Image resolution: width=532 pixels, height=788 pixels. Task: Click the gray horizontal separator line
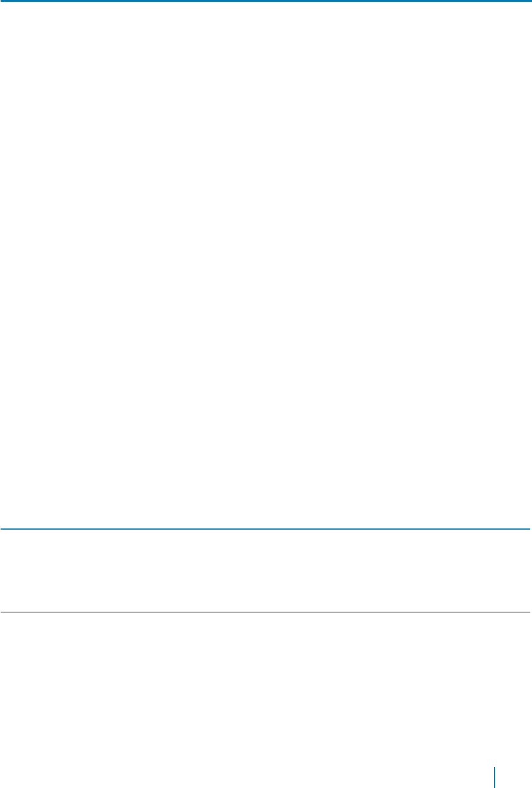point(266,613)
